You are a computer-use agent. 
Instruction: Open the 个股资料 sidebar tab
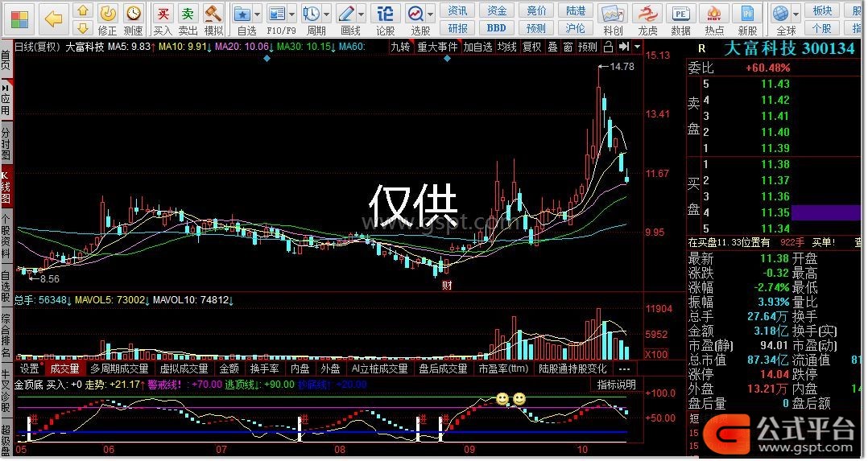tap(6, 237)
